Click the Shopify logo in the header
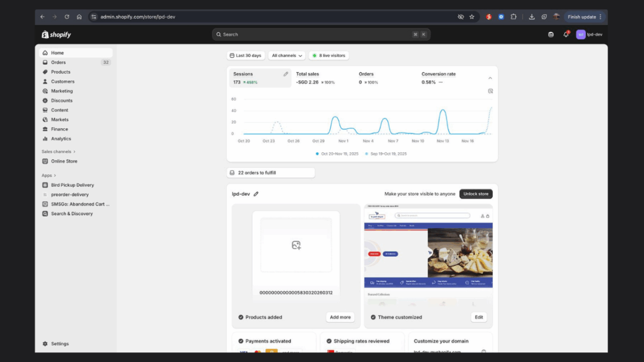The height and width of the screenshot is (362, 644). 56,34
